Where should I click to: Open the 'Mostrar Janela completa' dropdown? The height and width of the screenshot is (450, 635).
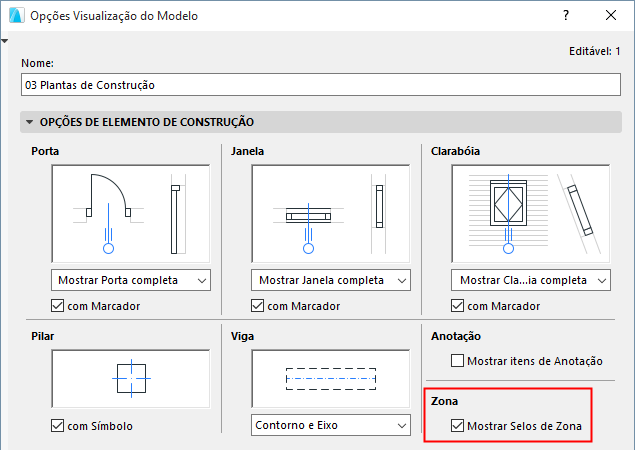click(x=330, y=280)
